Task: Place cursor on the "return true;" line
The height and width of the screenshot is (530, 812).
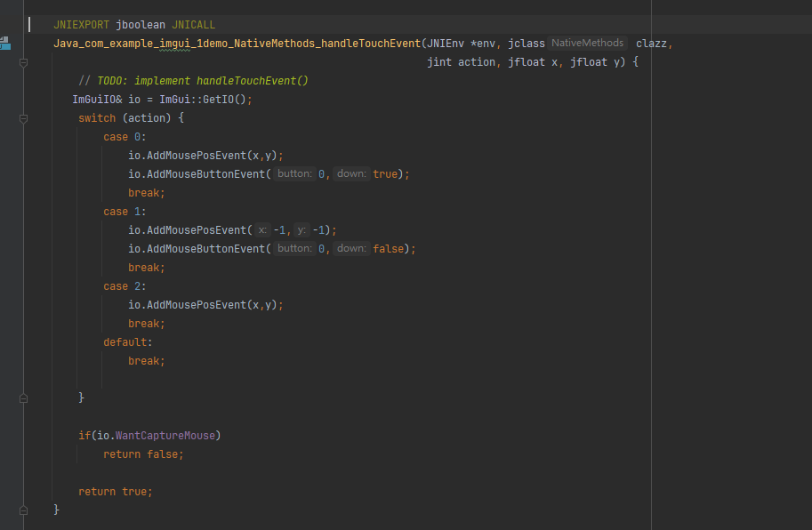Action: click(115, 492)
